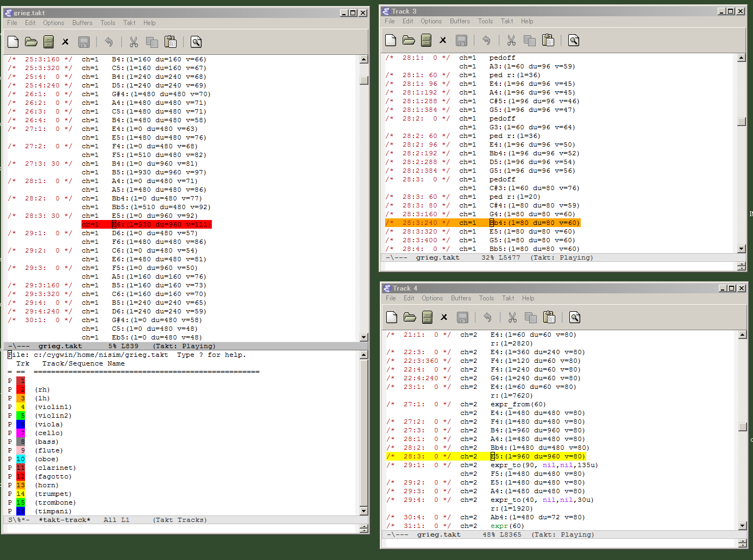Open Tools menu in Track 4 window
753x560 pixels.
click(486, 298)
